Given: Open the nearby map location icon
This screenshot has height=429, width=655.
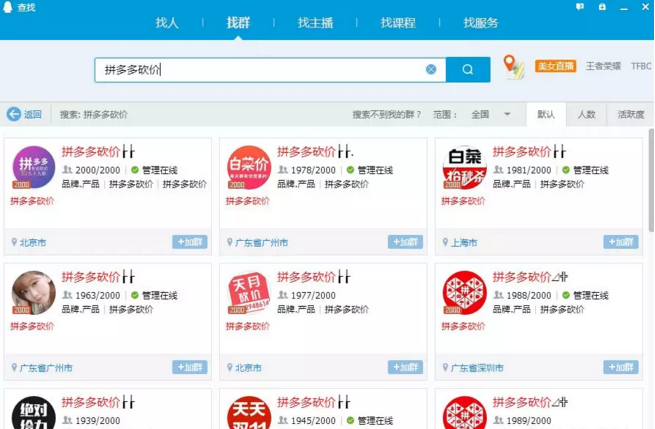Looking at the screenshot, I should (513, 67).
